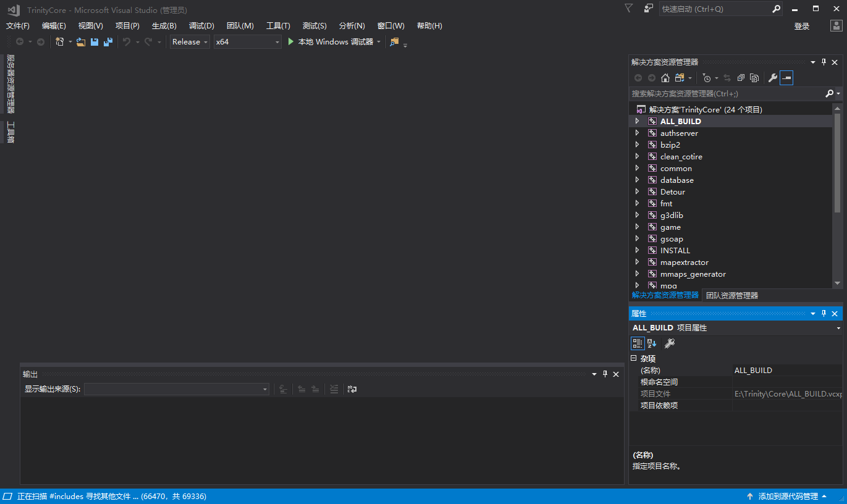
Task: Open the 工具箱 side tab
Action: [x=10, y=132]
